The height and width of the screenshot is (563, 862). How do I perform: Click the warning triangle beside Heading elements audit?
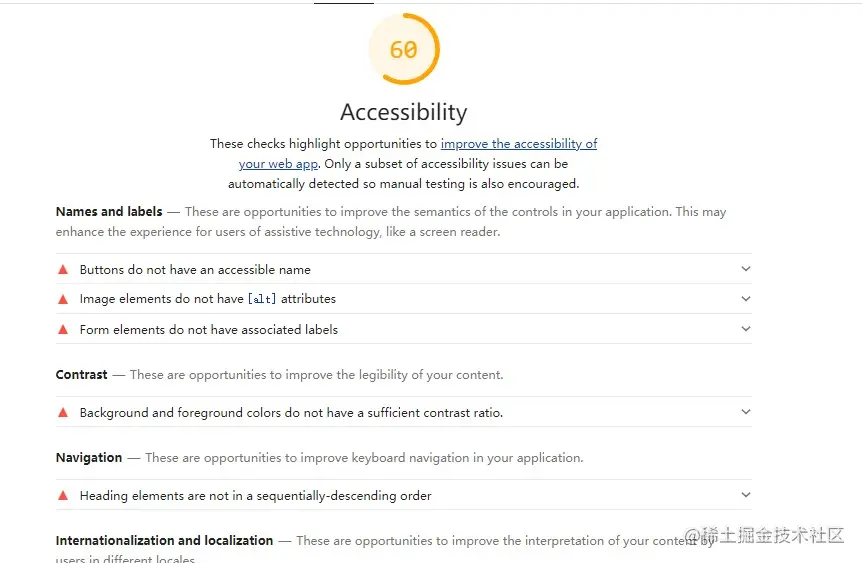(63, 495)
